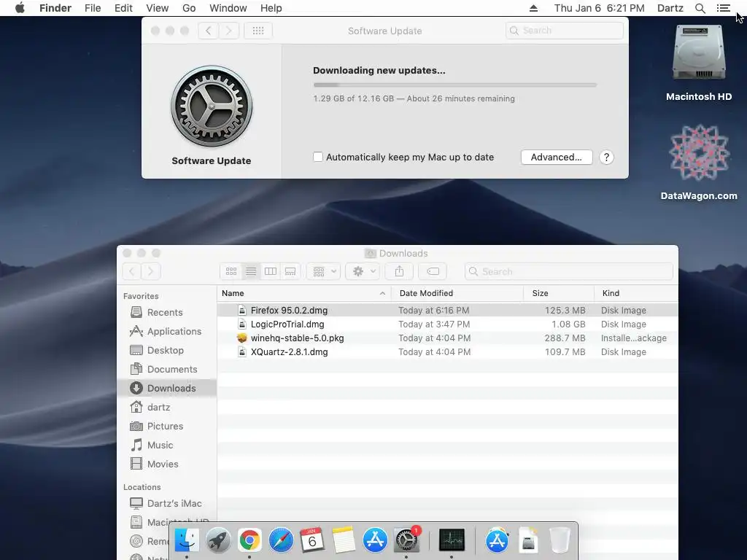This screenshot has width=747, height=560.
Task: Open Calendar icon showing 6 in Dock
Action: [x=312, y=540]
